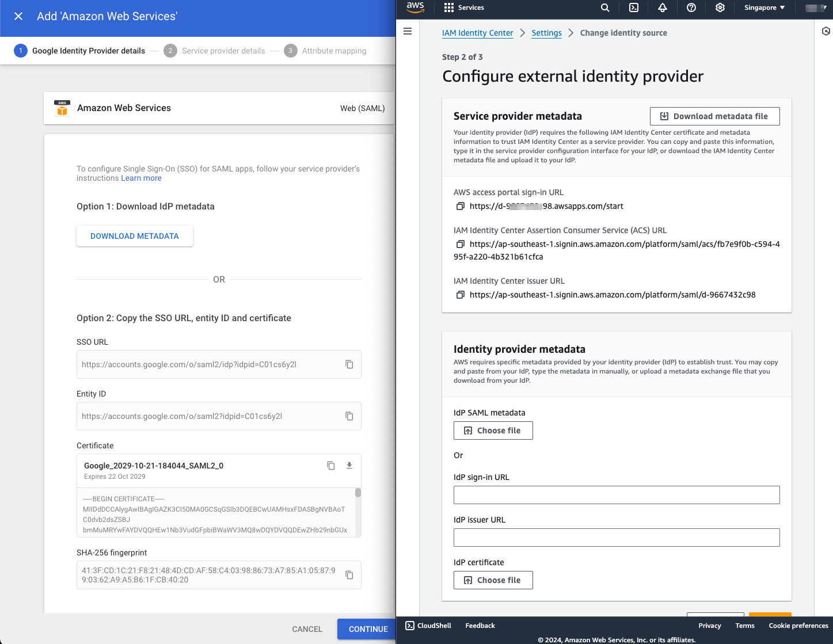This screenshot has height=644, width=833.
Task: Open AWS notifications bell
Action: point(663,7)
